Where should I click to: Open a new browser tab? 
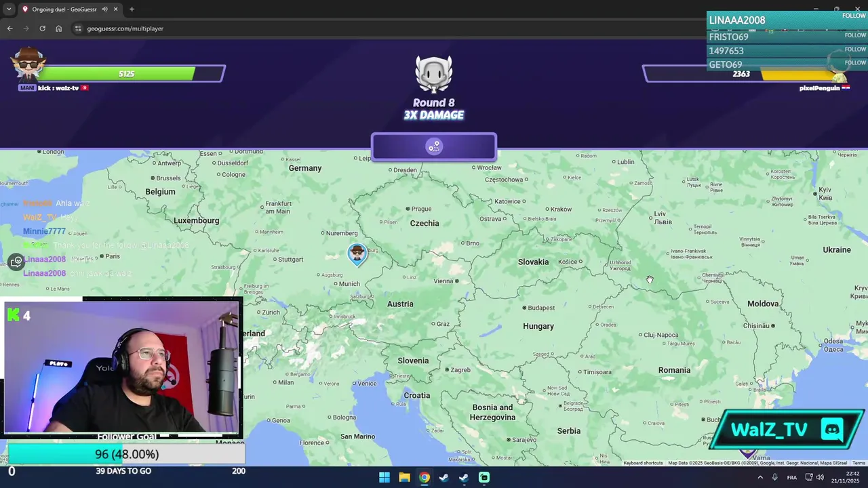click(x=132, y=9)
